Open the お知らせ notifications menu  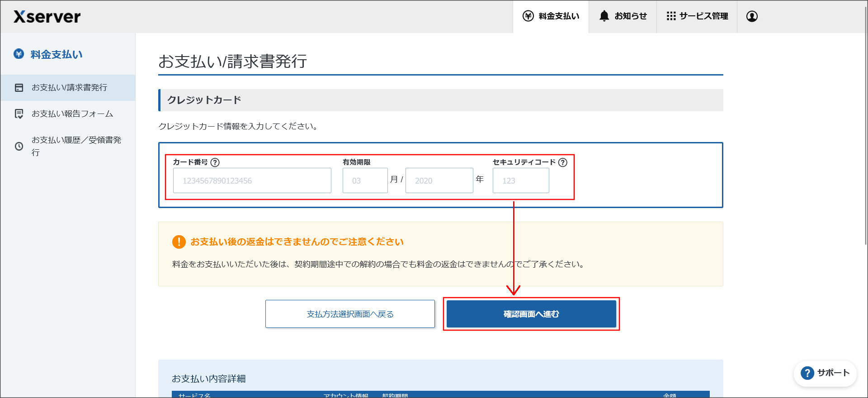pyautogui.click(x=623, y=16)
